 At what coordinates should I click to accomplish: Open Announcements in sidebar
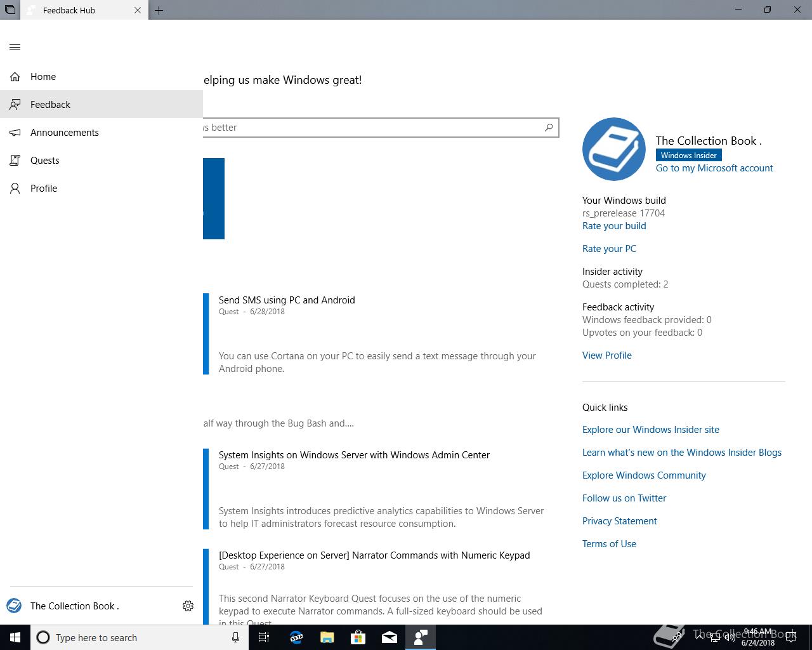click(x=101, y=133)
